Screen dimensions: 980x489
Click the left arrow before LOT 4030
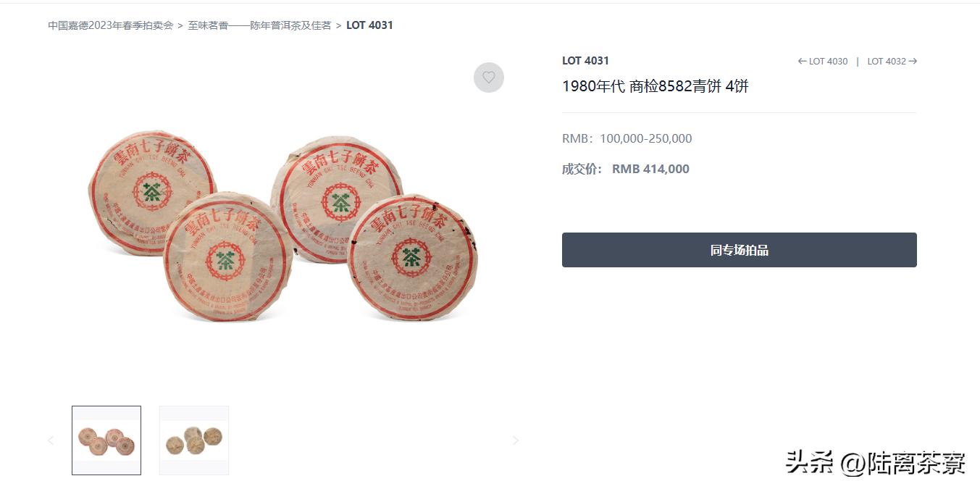[802, 61]
